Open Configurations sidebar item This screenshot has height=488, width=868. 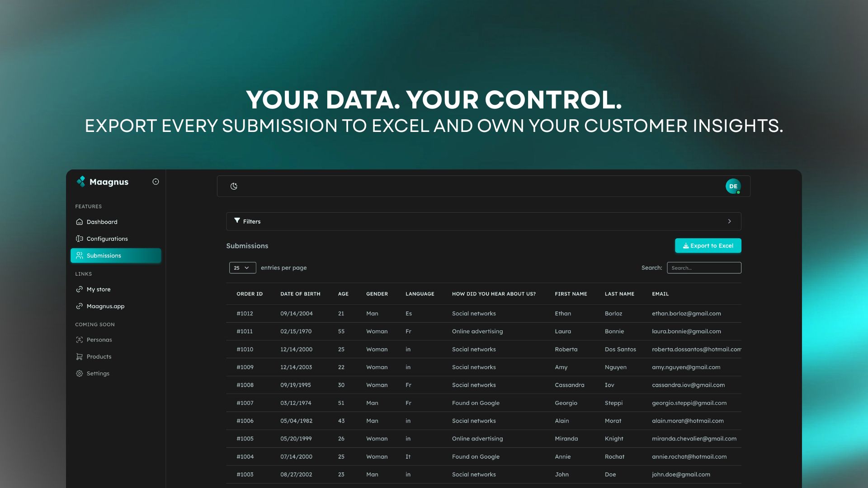107,239
